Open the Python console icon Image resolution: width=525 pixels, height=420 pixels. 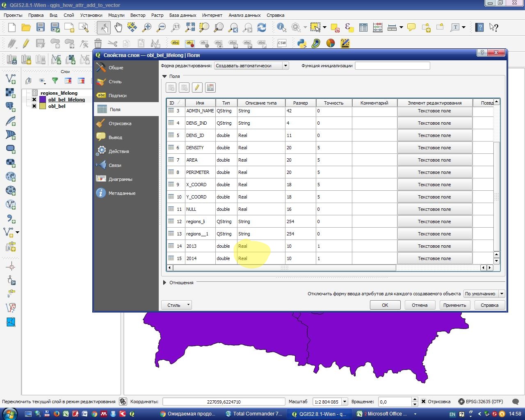(x=302, y=43)
